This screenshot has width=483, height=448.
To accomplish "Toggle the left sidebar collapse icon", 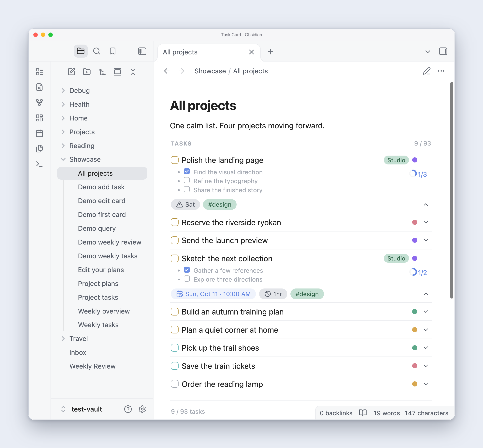I will [142, 51].
